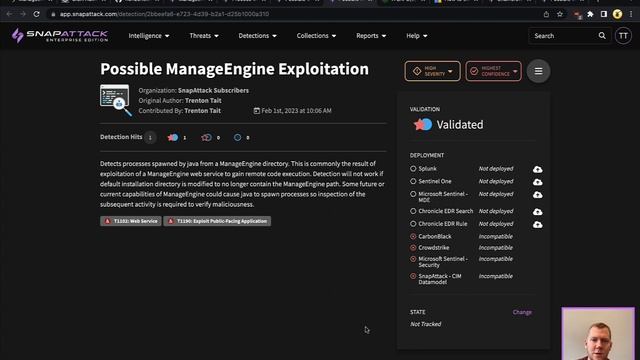Open the hamburger actions menu

538,71
